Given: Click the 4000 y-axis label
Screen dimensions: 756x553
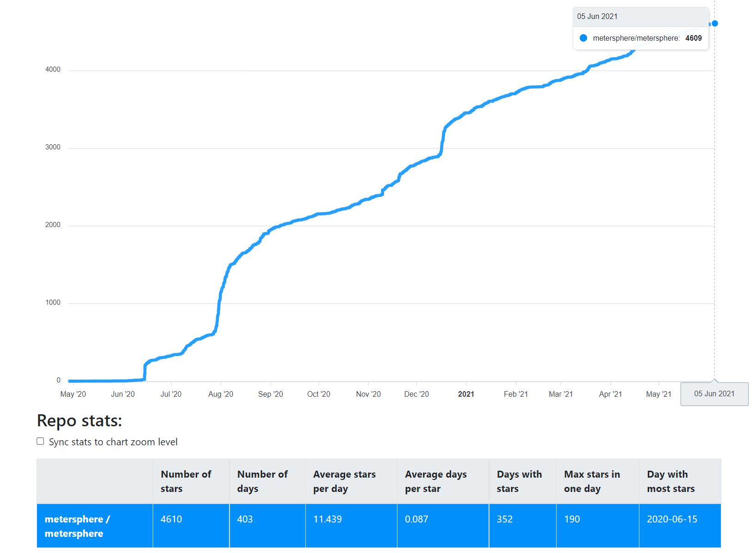Looking at the screenshot, I should 53,70.
